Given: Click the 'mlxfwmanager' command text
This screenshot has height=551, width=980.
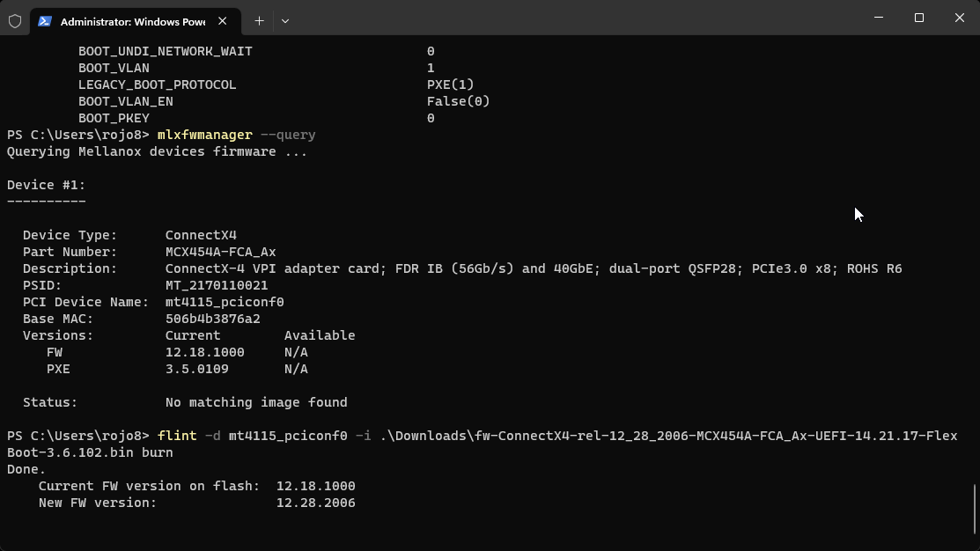Looking at the screenshot, I should tap(204, 135).
